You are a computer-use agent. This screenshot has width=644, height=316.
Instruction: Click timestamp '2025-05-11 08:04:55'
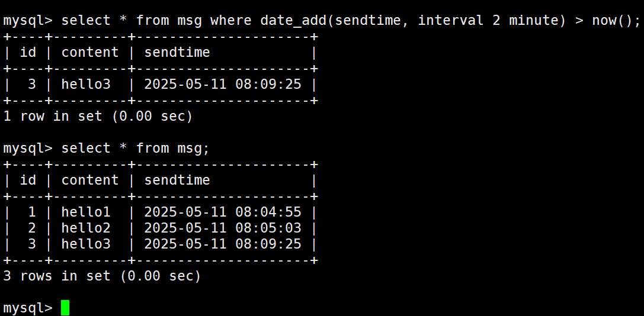tap(223, 212)
